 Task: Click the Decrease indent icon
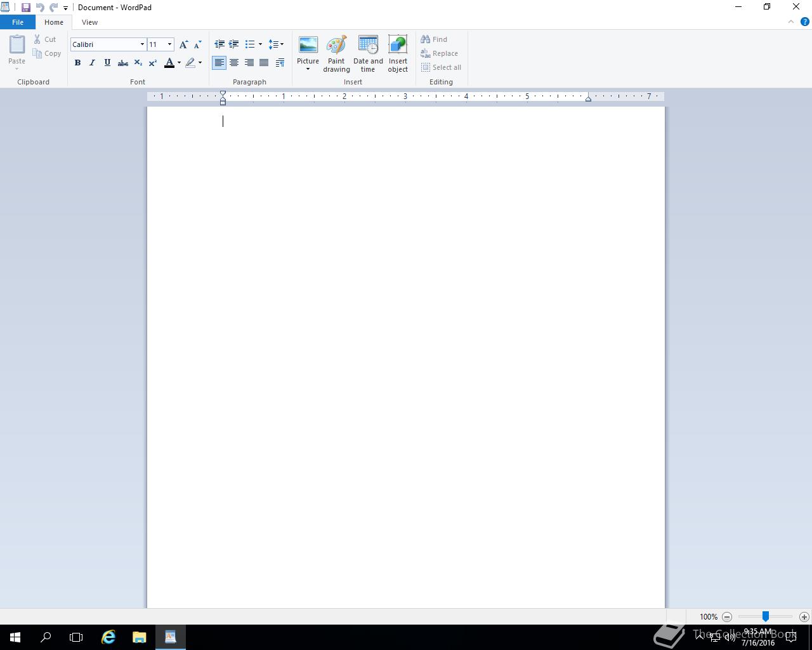219,44
